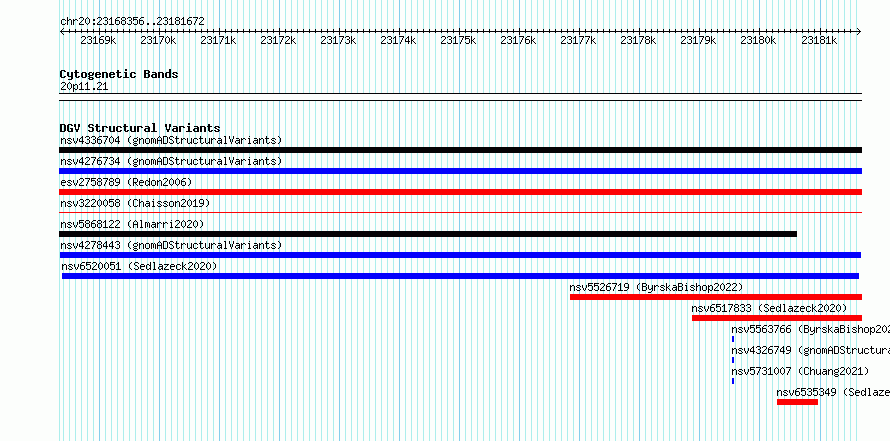This screenshot has width=890, height=441.
Task: Click the 23173k ruler mark
Action: (338, 40)
